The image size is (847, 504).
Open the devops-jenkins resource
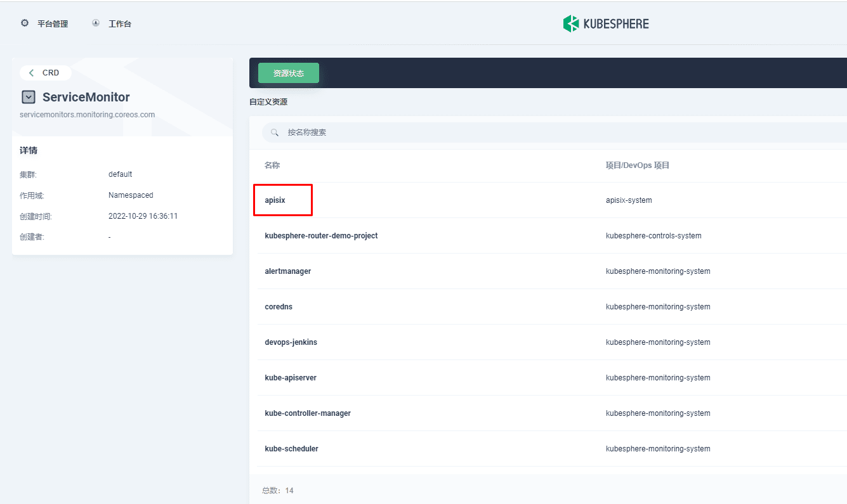click(291, 342)
